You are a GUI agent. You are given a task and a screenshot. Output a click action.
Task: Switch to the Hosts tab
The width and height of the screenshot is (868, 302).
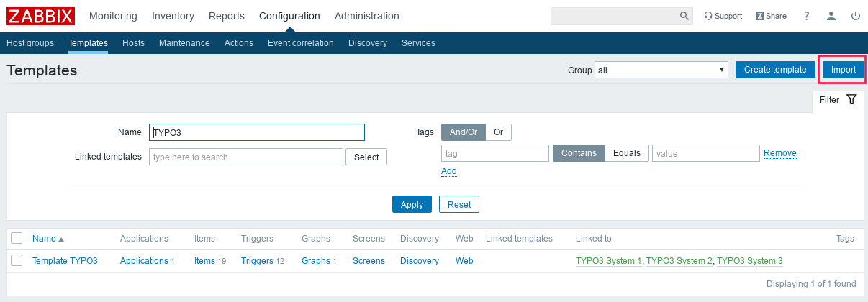pyautogui.click(x=133, y=43)
